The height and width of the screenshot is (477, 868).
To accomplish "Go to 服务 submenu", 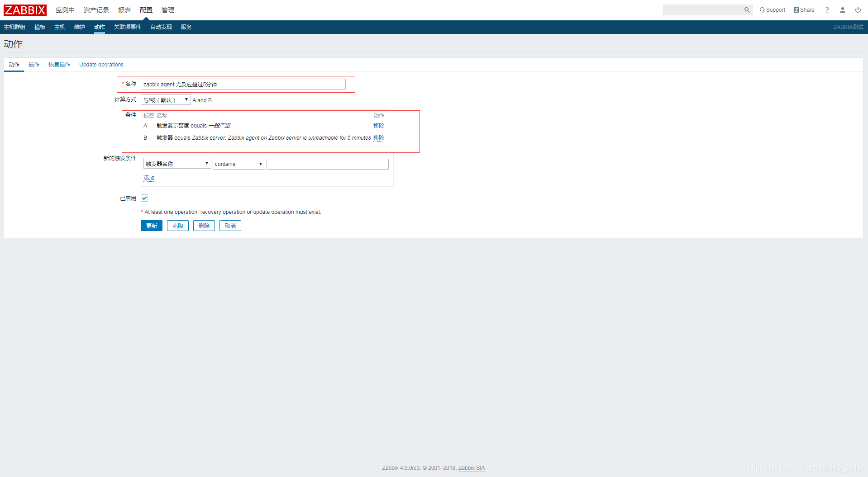I will (x=186, y=27).
